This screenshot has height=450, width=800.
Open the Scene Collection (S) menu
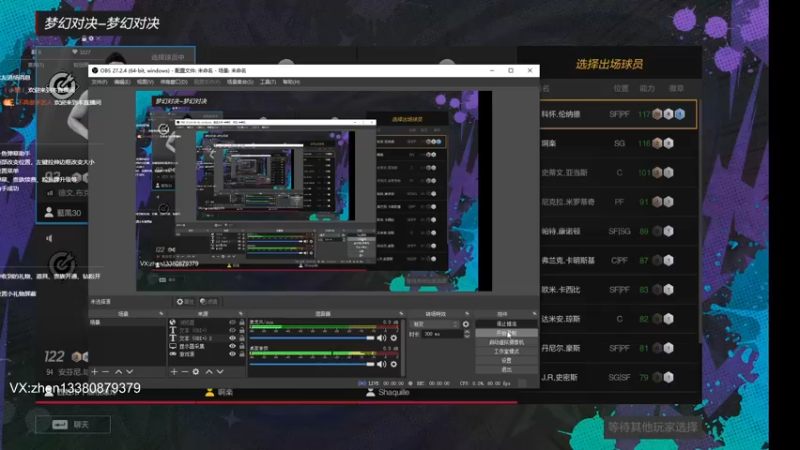(x=240, y=82)
